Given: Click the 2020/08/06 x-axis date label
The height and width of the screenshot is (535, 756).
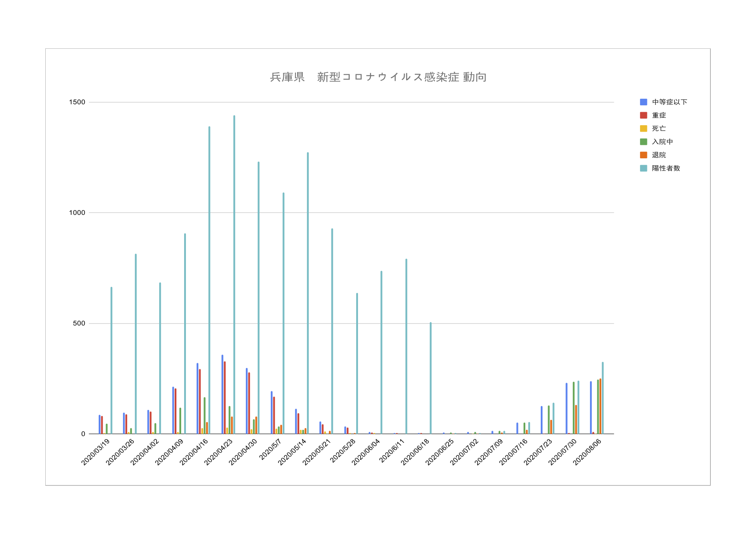Looking at the screenshot, I should (x=587, y=452).
